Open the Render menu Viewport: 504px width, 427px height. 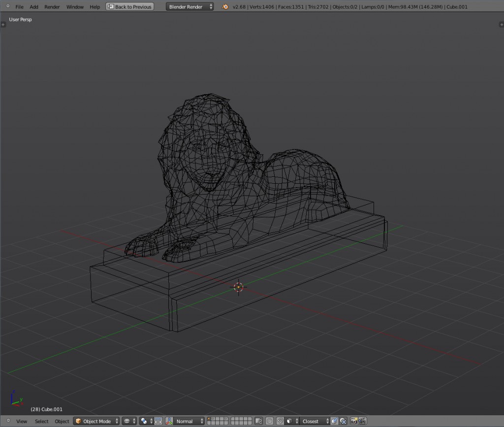pos(52,6)
